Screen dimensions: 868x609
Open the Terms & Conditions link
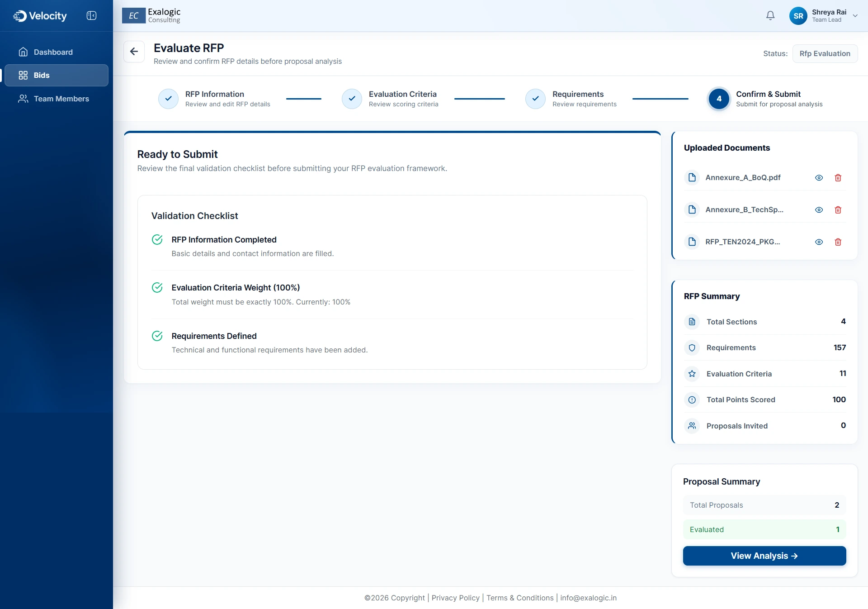(520, 598)
